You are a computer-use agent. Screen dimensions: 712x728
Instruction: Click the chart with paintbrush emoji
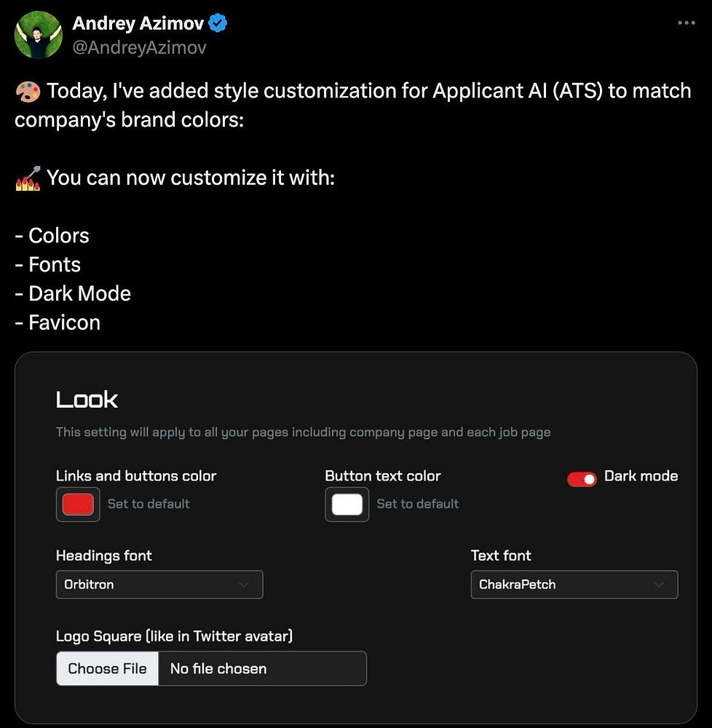tap(28, 178)
